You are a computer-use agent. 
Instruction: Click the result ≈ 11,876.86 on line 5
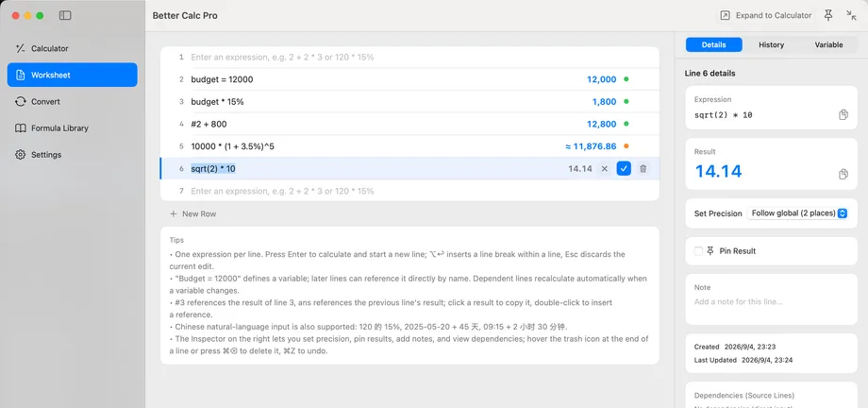pyautogui.click(x=591, y=146)
